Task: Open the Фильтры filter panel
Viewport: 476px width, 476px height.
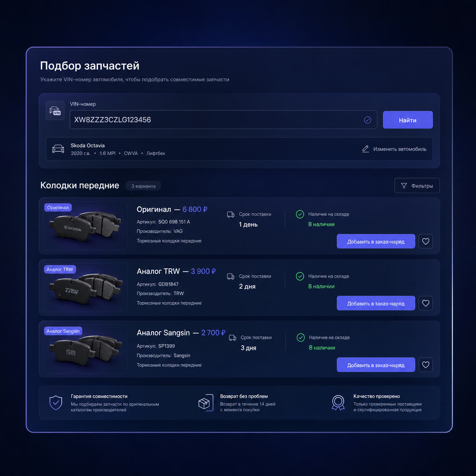Action: [417, 185]
